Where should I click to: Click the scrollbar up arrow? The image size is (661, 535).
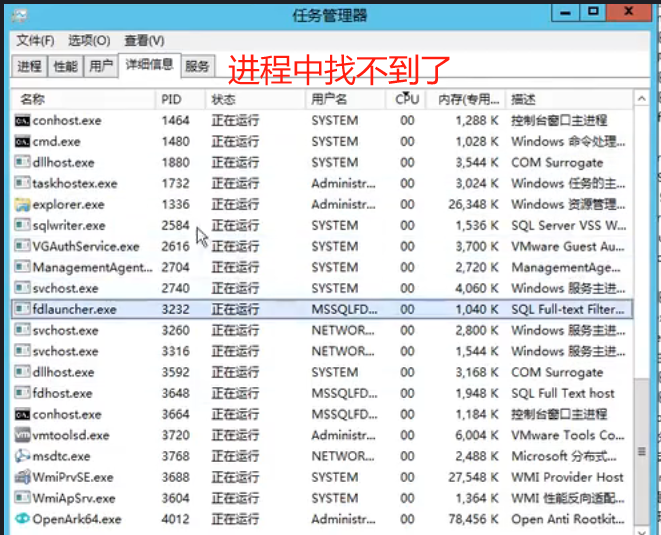(642, 99)
